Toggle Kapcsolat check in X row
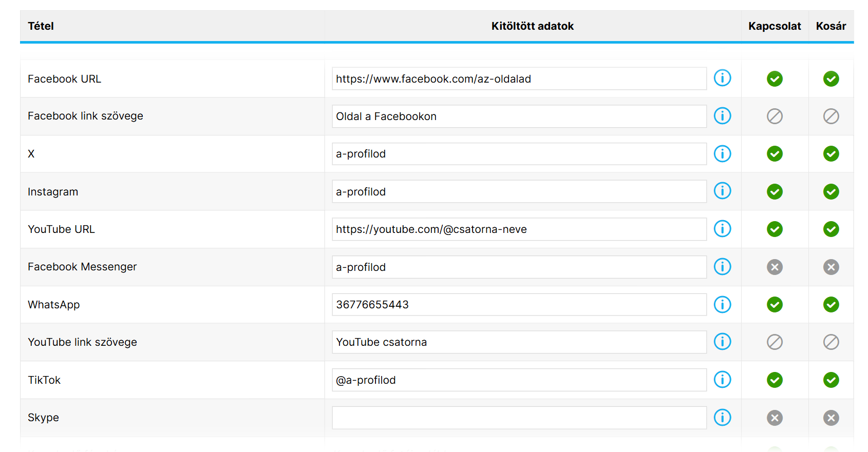The height and width of the screenshot is (452, 868). point(775,154)
